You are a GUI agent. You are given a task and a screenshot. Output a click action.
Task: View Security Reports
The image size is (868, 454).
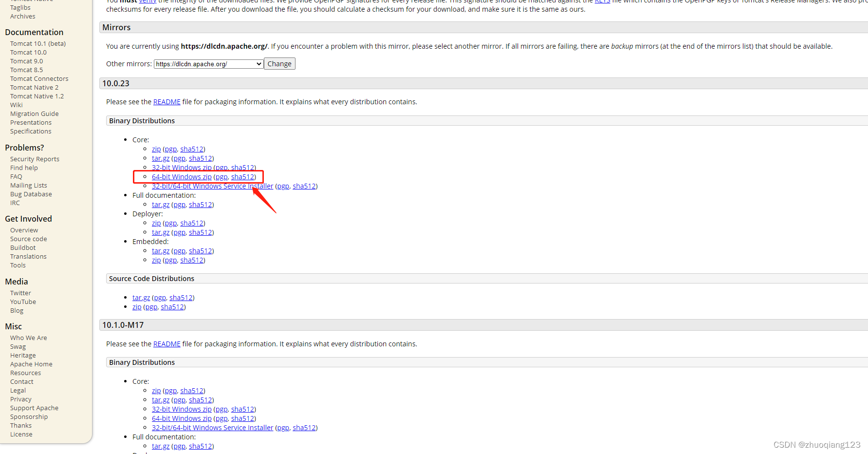pyautogui.click(x=35, y=159)
